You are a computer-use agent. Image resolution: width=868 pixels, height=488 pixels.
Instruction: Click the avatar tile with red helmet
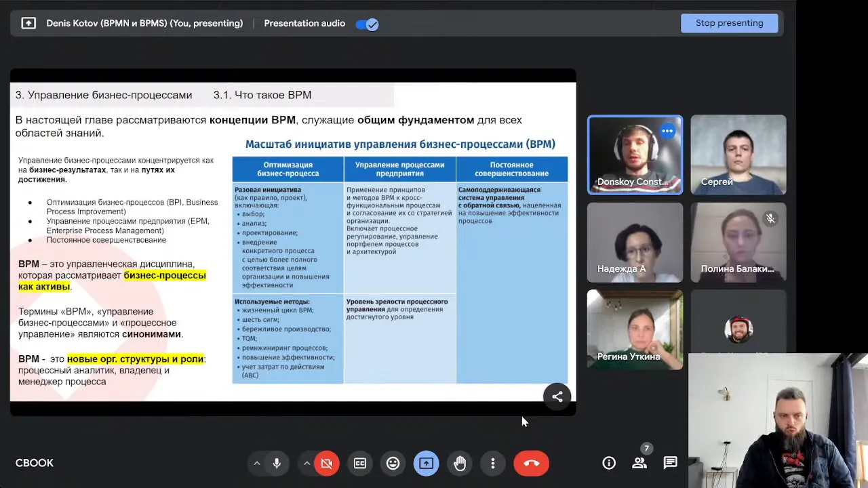pyautogui.click(x=738, y=329)
